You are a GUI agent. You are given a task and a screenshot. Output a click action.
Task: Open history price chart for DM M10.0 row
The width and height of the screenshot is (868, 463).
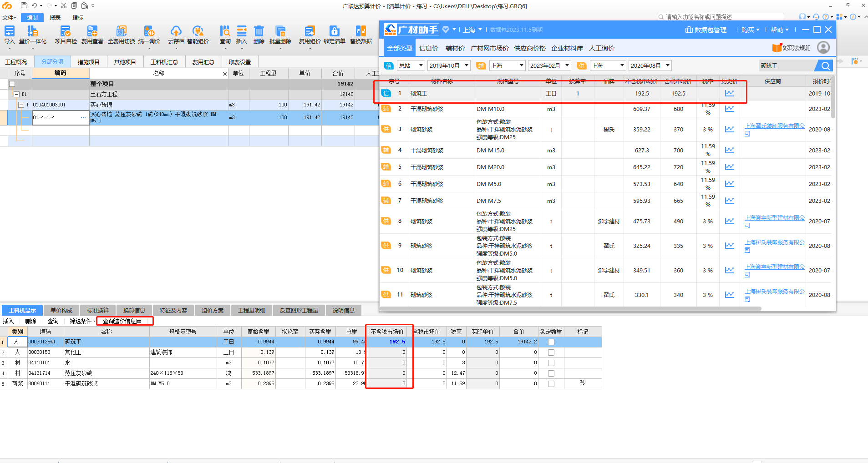point(730,109)
